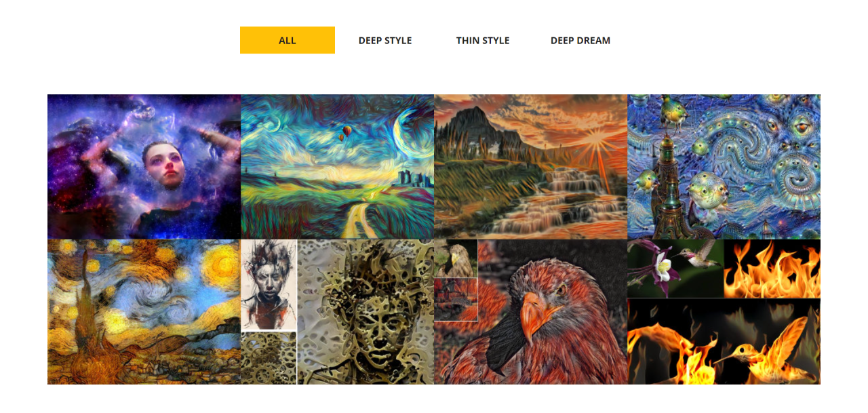The width and height of the screenshot is (868, 413).
Task: Select the ALL filter tab
Action: (x=288, y=40)
